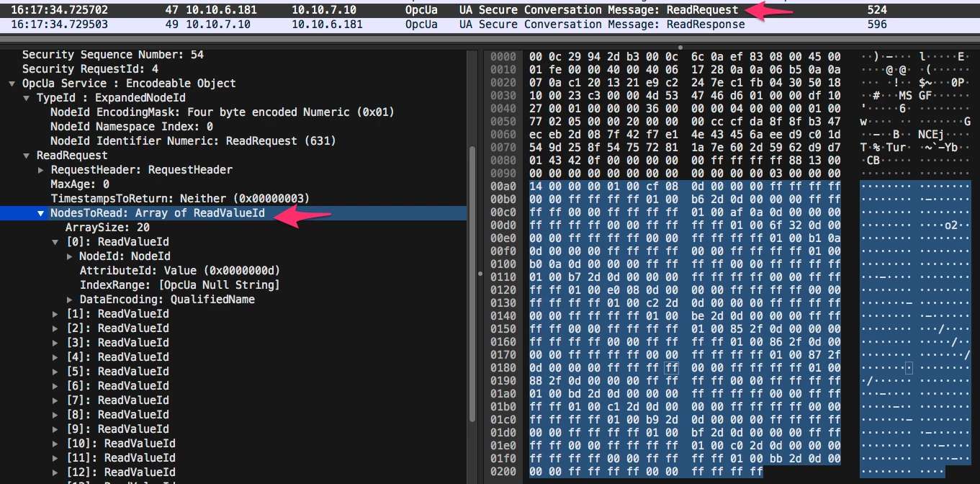Collapse NodesToRead Array of ReadValueId
The height and width of the screenshot is (484, 980).
click(x=41, y=213)
